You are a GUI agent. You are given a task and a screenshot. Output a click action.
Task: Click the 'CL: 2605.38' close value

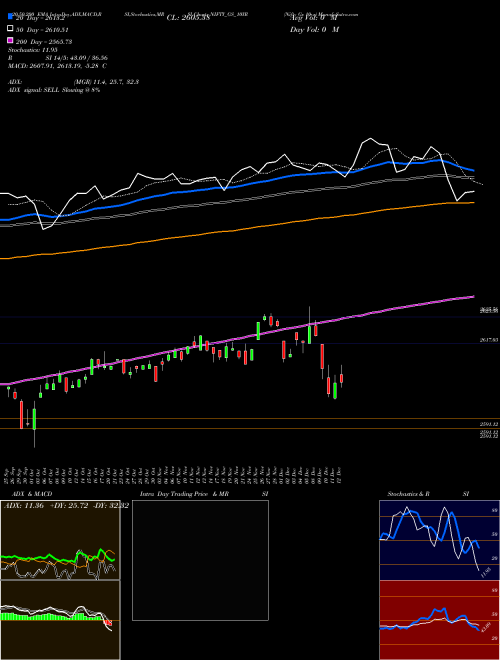(188, 18)
